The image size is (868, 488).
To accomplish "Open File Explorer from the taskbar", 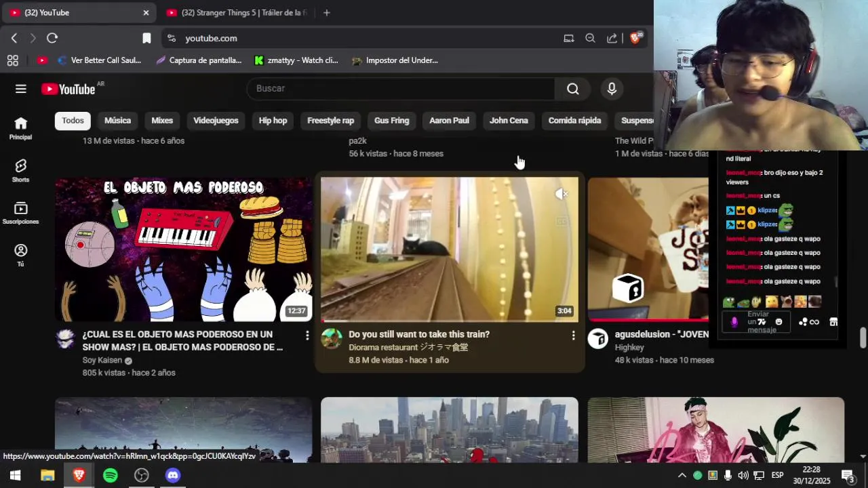I will click(x=47, y=475).
